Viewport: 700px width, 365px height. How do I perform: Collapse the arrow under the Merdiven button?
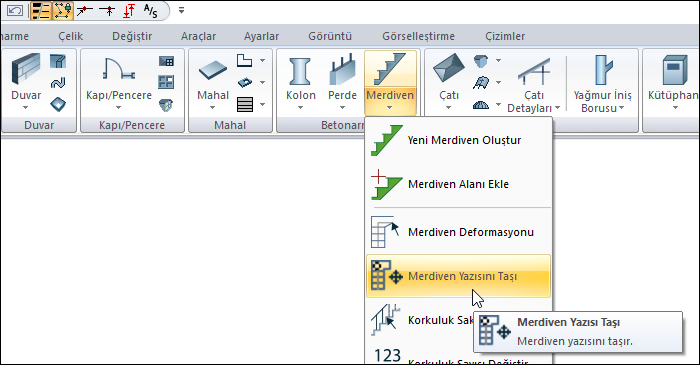(x=390, y=108)
